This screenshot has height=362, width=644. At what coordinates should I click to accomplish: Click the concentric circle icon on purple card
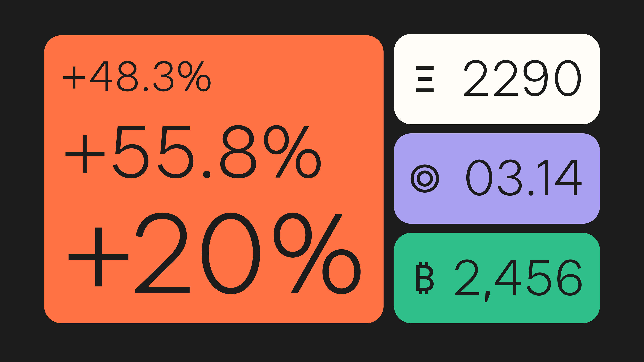point(425,178)
